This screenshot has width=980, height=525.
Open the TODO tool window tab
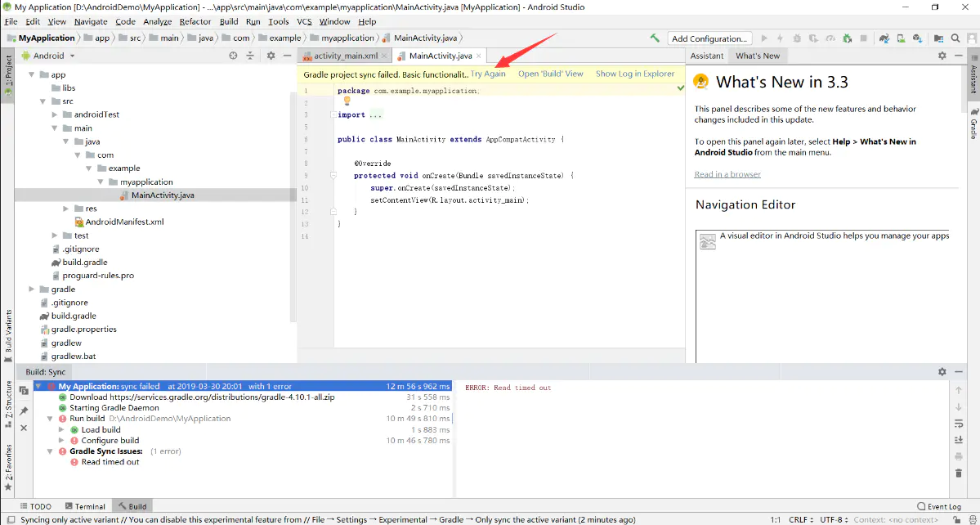point(36,506)
